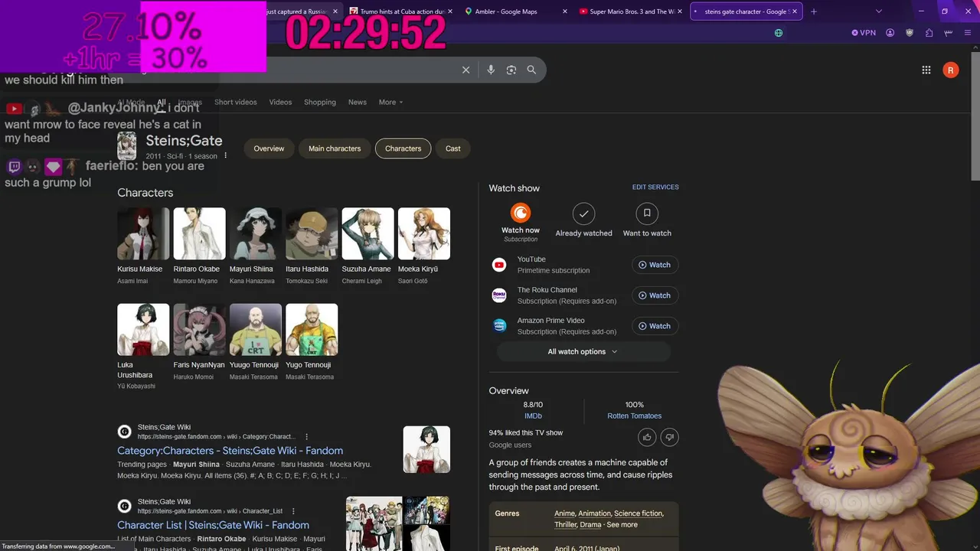Close the Trump hints at Cuba tab

point(450,11)
